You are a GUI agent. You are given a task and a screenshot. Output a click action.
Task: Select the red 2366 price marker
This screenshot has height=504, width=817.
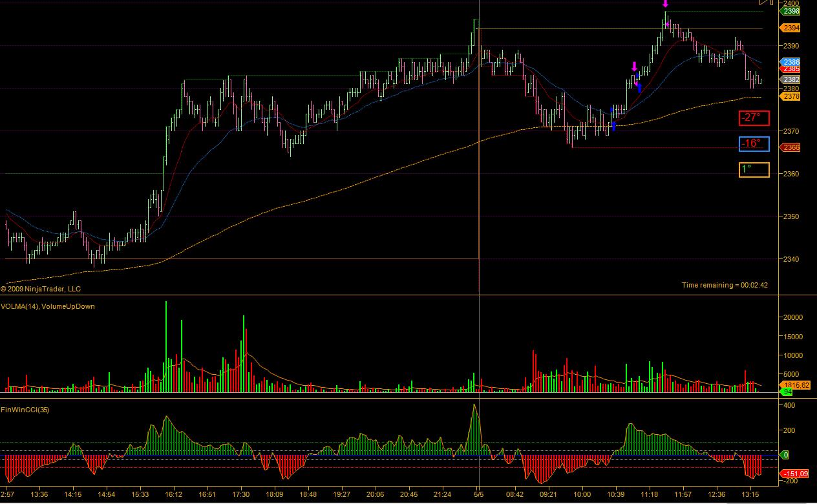(x=791, y=147)
